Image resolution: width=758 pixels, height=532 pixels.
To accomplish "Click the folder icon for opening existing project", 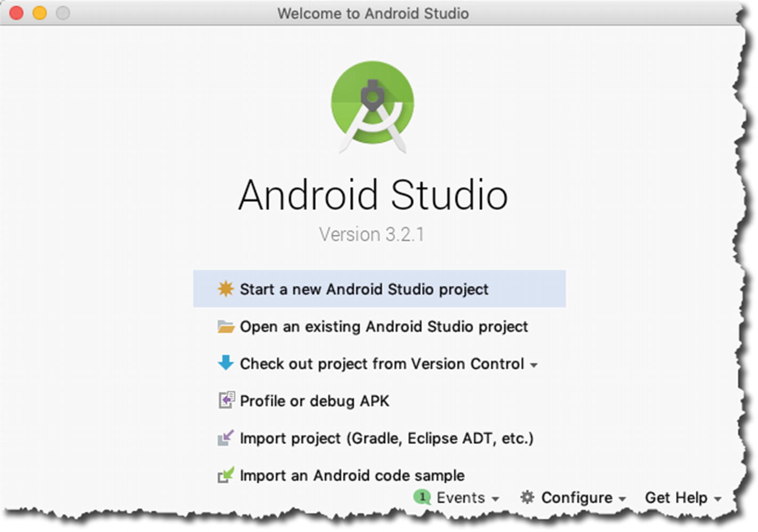I will (226, 326).
